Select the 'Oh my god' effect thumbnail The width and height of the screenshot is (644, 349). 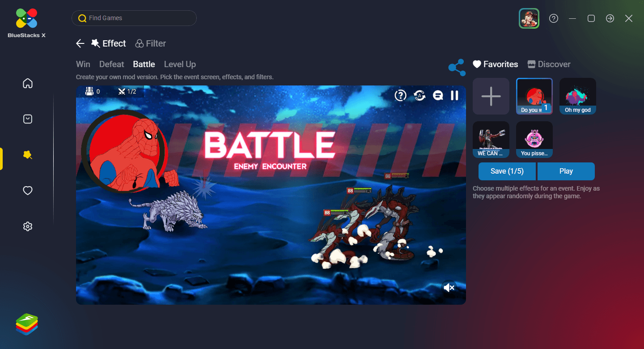click(578, 96)
